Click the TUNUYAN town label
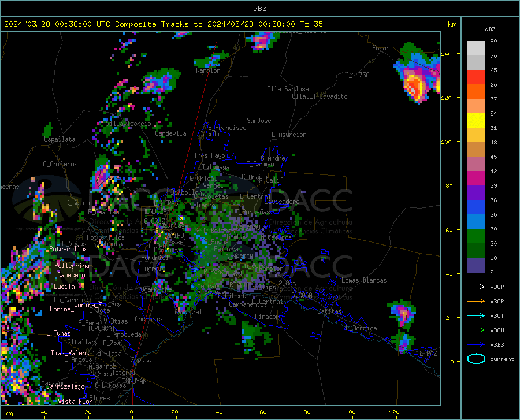This screenshot has height=420, width=520. tap(134, 381)
